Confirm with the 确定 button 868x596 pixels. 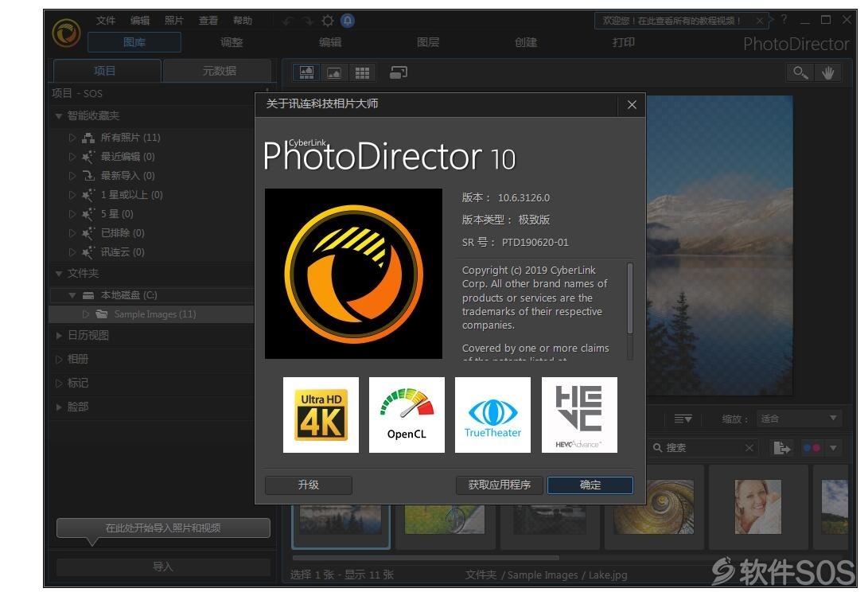[x=590, y=485]
